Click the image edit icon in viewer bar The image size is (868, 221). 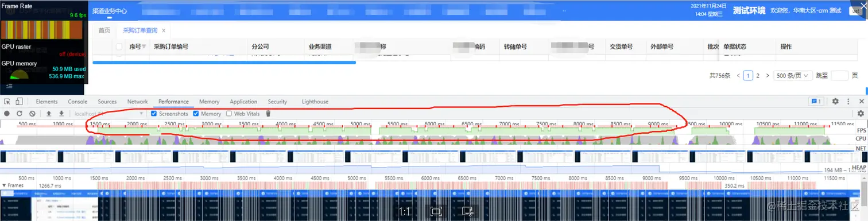467,212
